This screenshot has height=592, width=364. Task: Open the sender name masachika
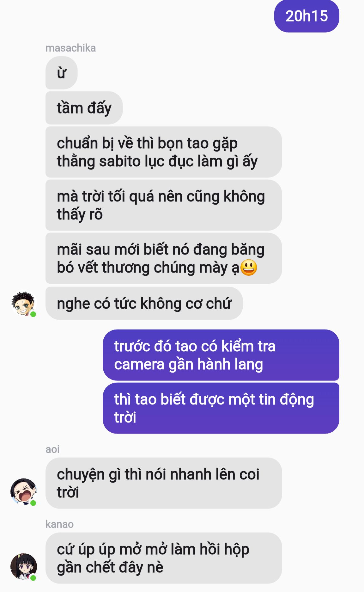click(70, 48)
